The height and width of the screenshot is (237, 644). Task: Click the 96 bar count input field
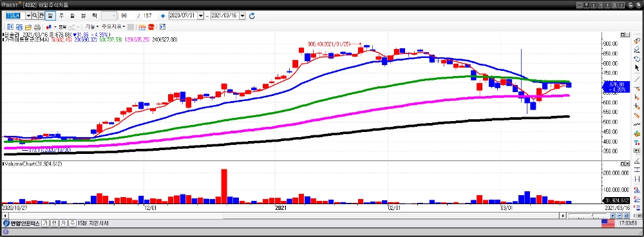(129, 15)
